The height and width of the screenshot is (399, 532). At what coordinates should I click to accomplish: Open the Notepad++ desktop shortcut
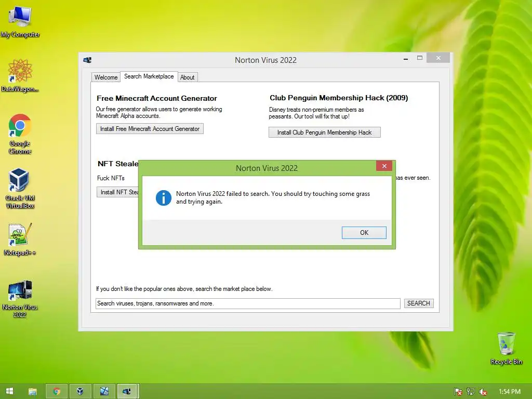pyautogui.click(x=20, y=239)
